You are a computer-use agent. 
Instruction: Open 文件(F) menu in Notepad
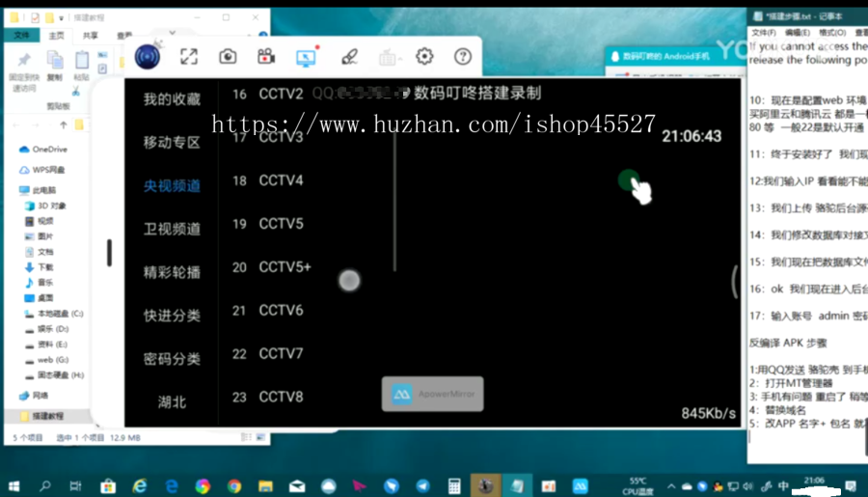tap(764, 33)
